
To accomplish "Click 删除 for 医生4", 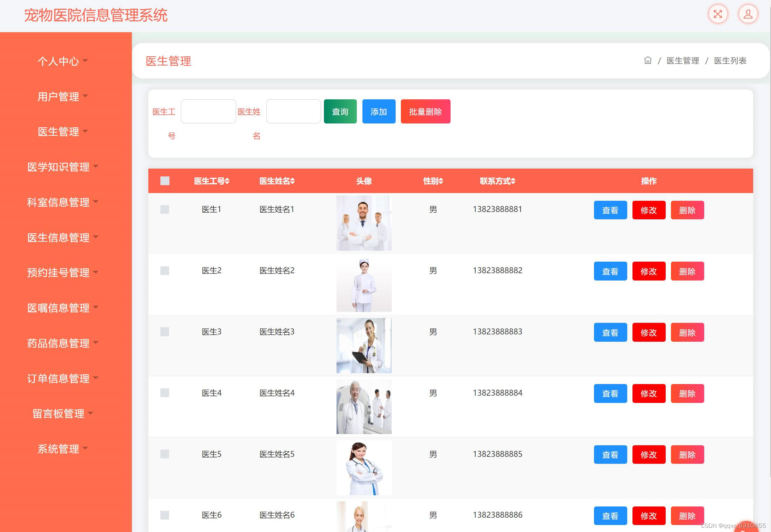I will [x=687, y=393].
